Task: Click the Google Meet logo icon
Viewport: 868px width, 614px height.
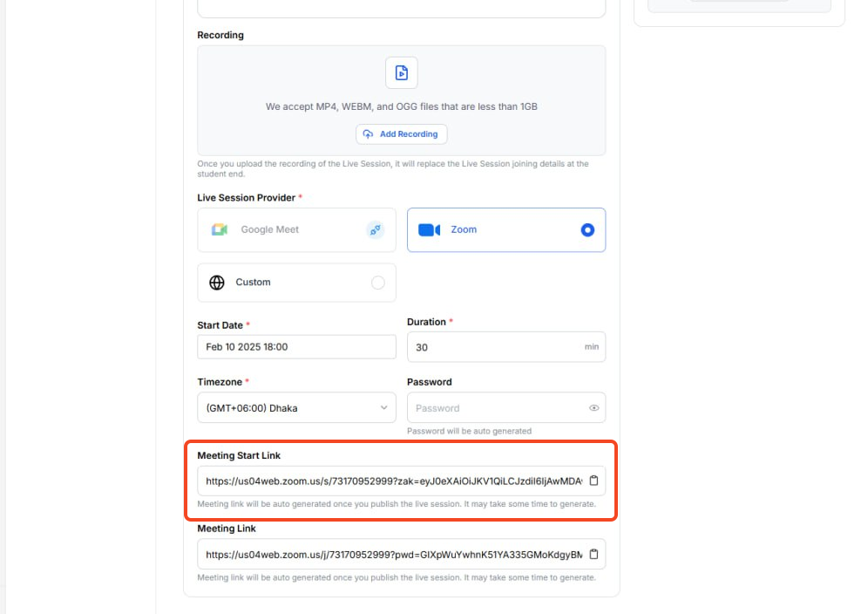Action: (220, 229)
